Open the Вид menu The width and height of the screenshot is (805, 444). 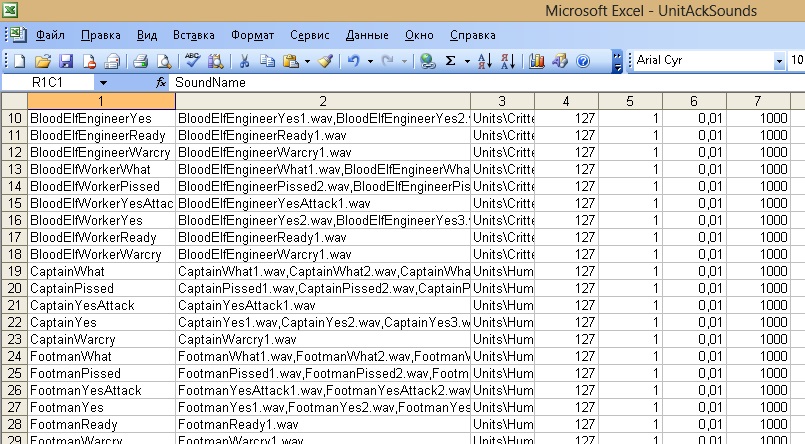point(147,35)
